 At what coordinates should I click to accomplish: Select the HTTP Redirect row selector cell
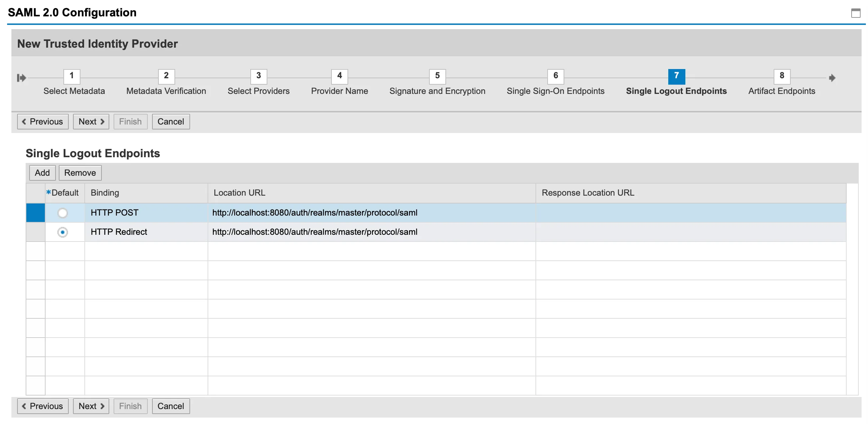point(36,232)
